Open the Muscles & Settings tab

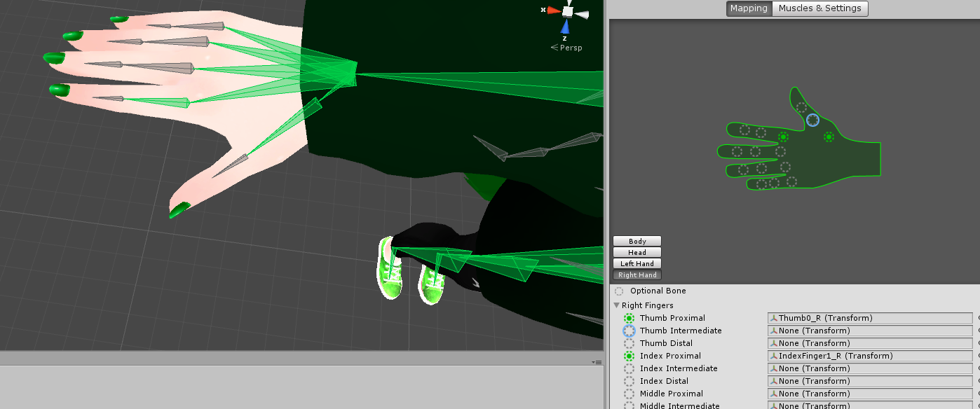pyautogui.click(x=819, y=8)
